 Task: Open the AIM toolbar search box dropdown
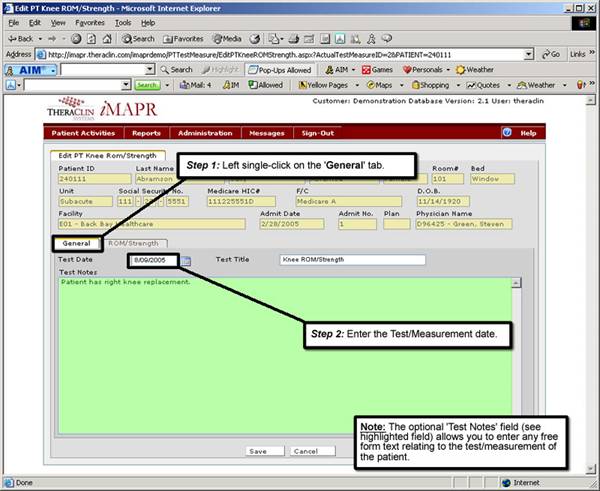[x=150, y=70]
